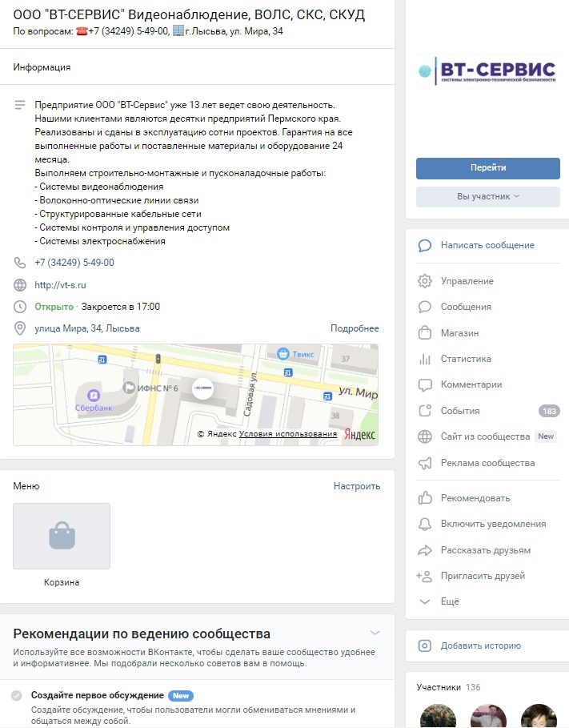Screen dimensions: 569x728
Task: Open Условия использования link on map
Action: [288, 433]
